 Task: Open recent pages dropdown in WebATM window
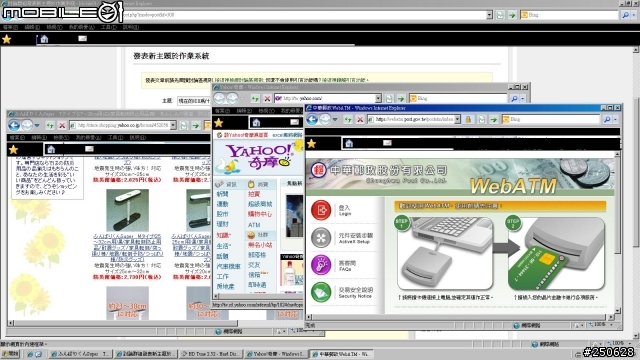point(335,119)
